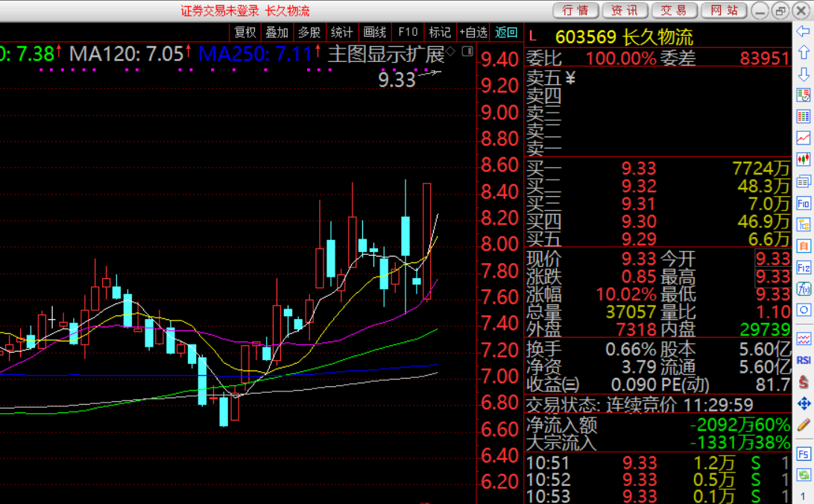Click the 10:52 trade tick row
Image resolution: width=814 pixels, height=504 pixels.
click(x=657, y=479)
